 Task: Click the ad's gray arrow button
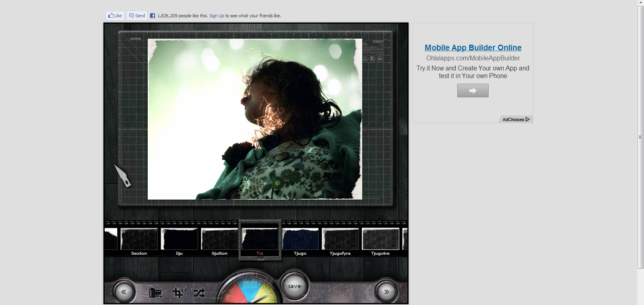click(x=473, y=91)
